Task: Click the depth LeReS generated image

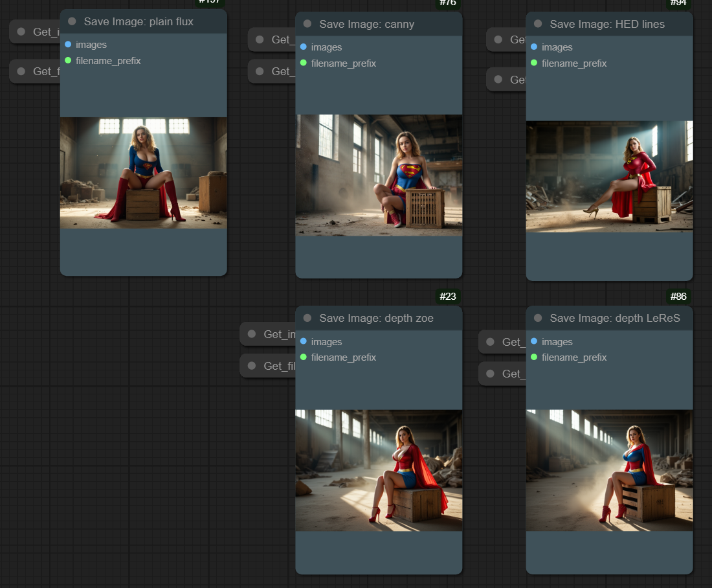Action: coord(609,470)
